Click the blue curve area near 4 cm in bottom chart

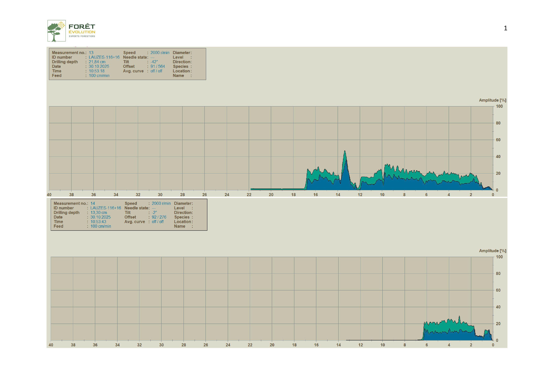click(449, 336)
